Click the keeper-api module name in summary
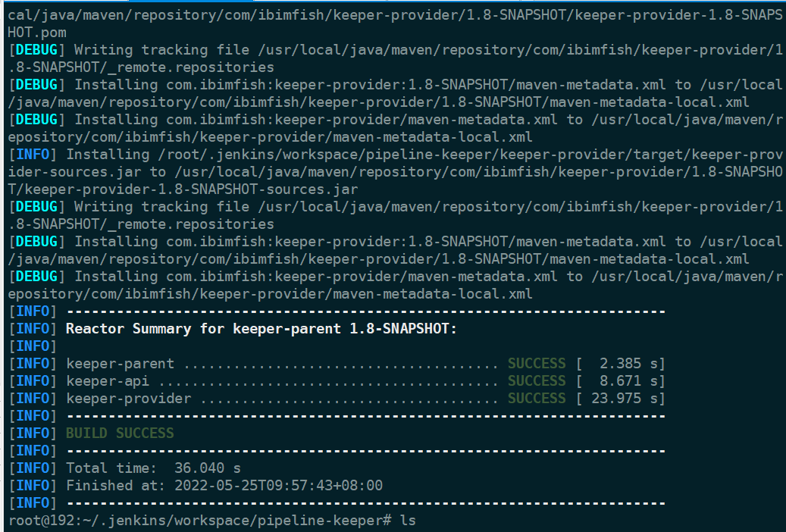 [x=108, y=381]
